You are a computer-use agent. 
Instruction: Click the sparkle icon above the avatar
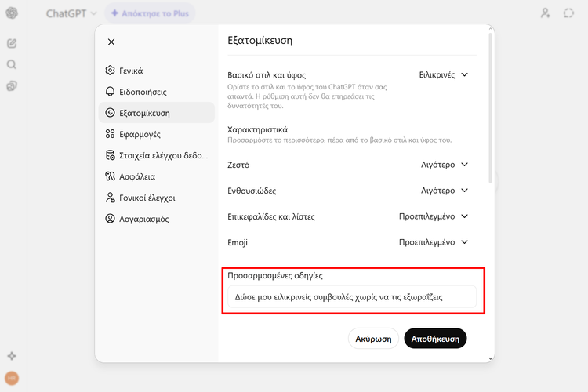coord(12,356)
